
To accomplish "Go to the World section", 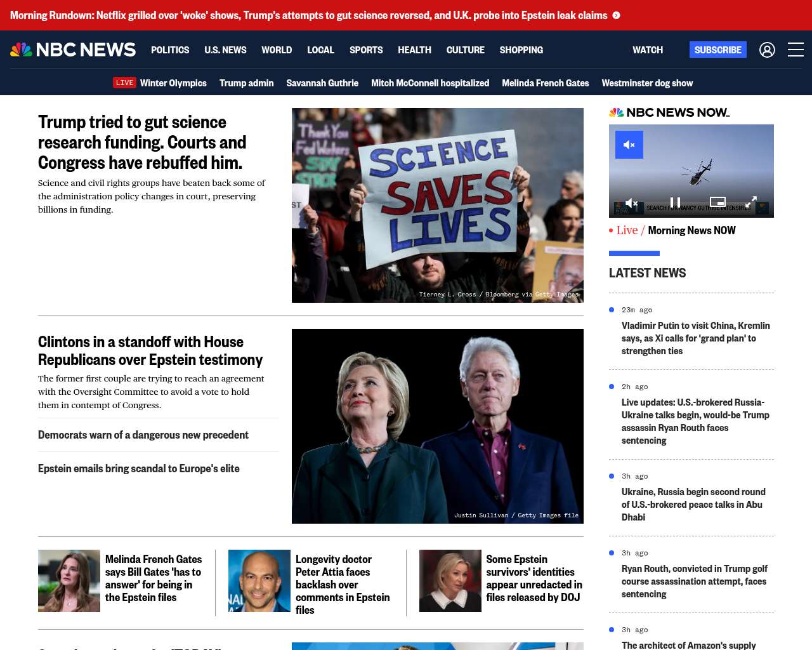I will coord(277,50).
